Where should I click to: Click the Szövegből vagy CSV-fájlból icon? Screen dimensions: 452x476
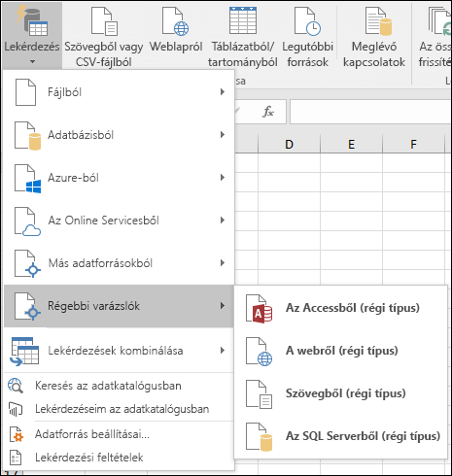(104, 21)
